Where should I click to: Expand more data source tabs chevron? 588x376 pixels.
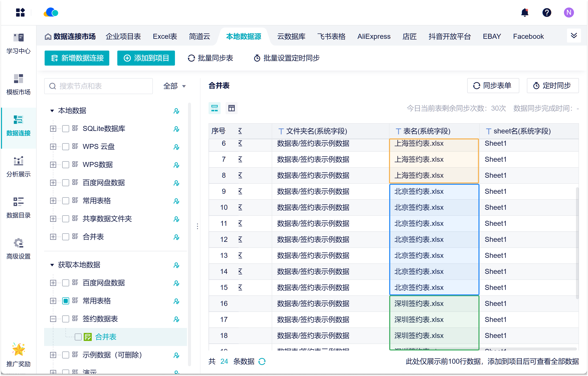tap(574, 36)
